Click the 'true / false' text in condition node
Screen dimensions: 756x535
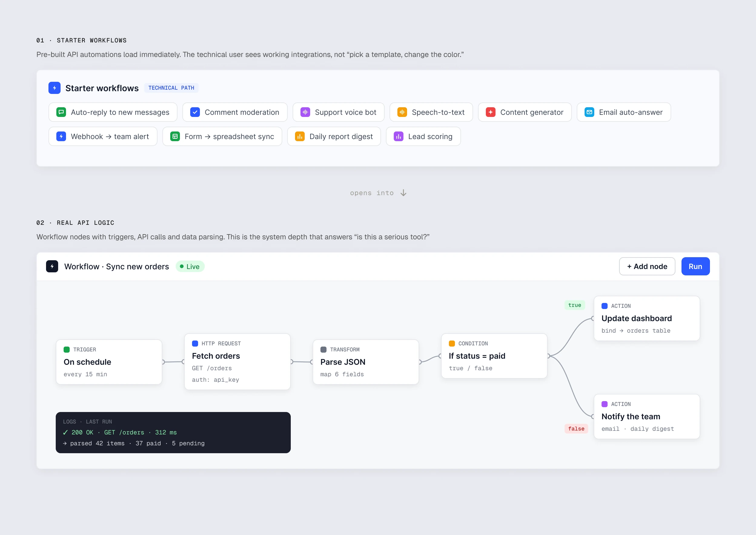click(x=470, y=368)
